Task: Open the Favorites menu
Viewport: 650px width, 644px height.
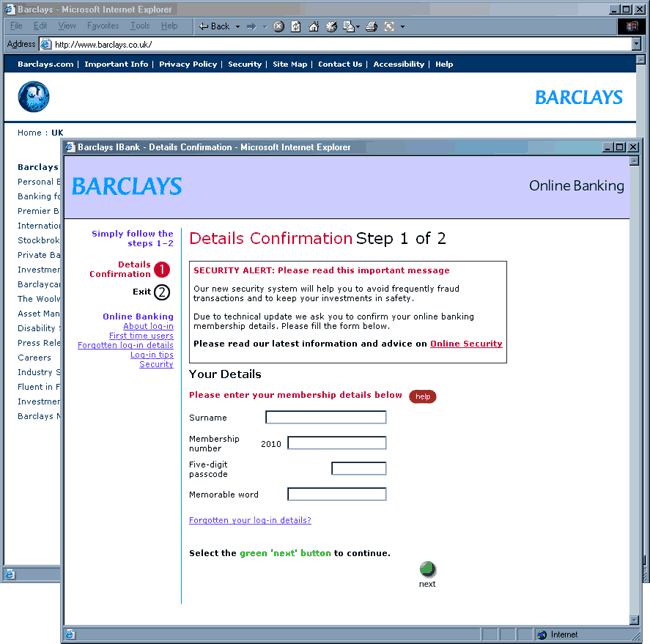Action: (x=103, y=26)
